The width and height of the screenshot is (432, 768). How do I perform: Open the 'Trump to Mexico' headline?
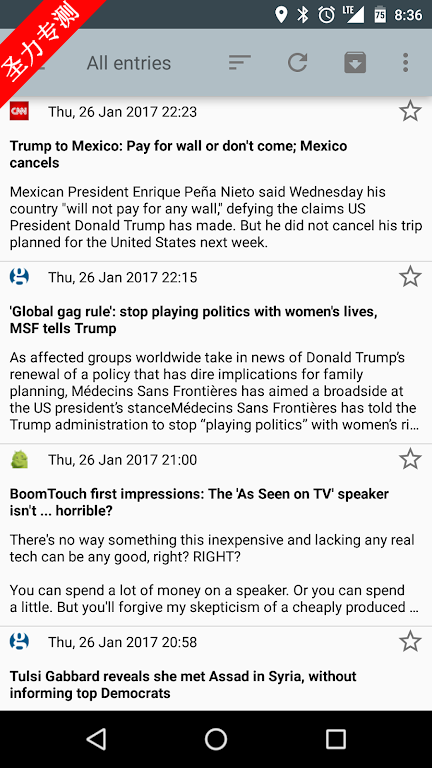178,154
